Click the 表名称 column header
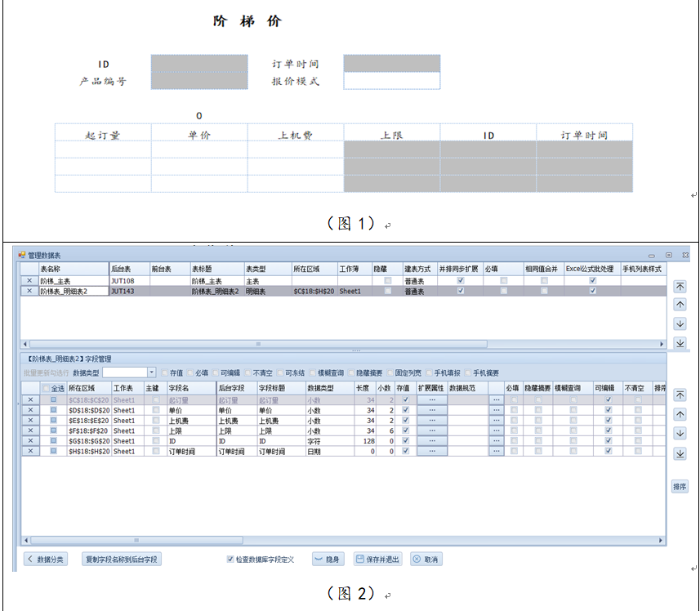 73,268
